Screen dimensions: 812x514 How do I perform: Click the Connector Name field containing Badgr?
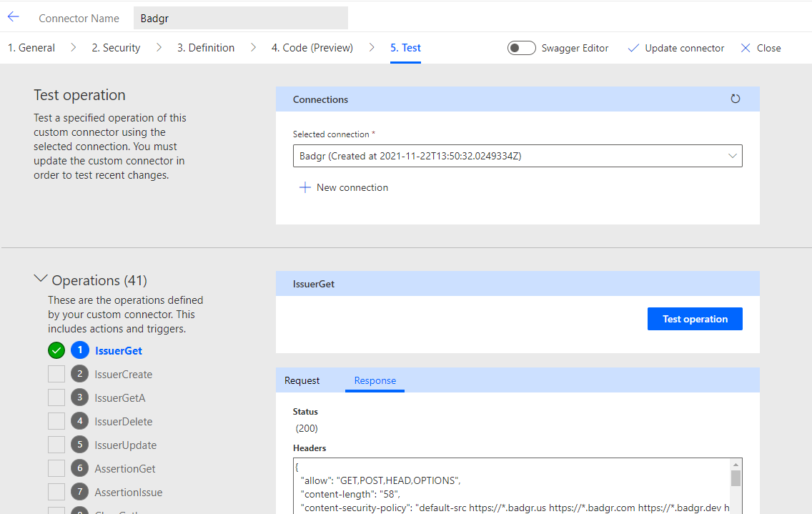[241, 18]
